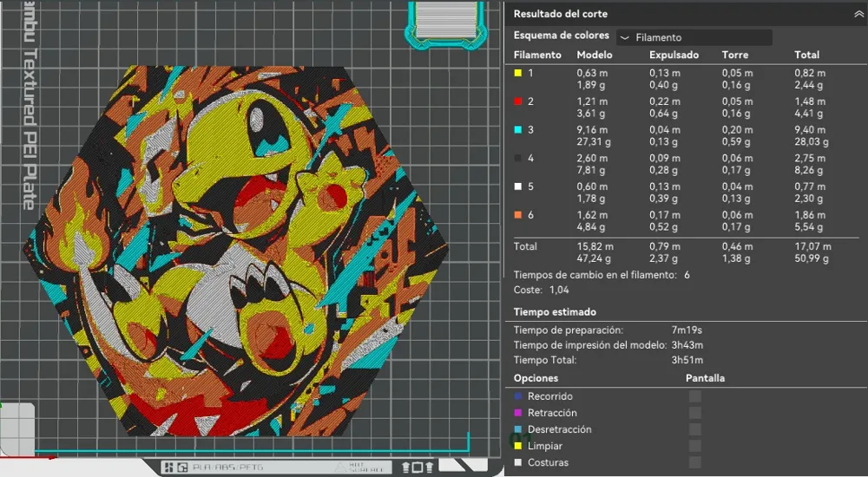
Task: Click the red filament 2 color swatch
Action: pyautogui.click(x=518, y=101)
